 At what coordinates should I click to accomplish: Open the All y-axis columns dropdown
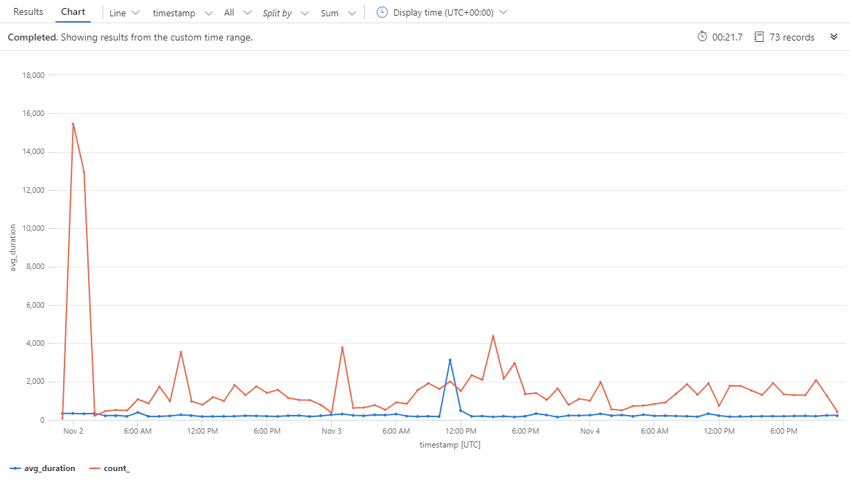[237, 13]
